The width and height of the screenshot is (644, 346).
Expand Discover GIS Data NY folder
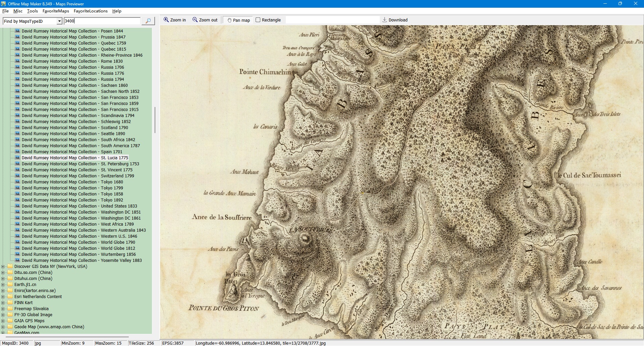(3, 267)
